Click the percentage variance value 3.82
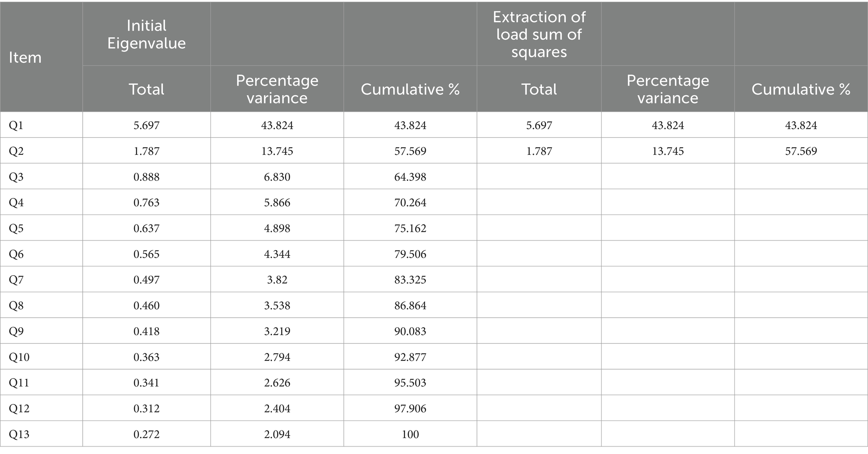 point(277,280)
